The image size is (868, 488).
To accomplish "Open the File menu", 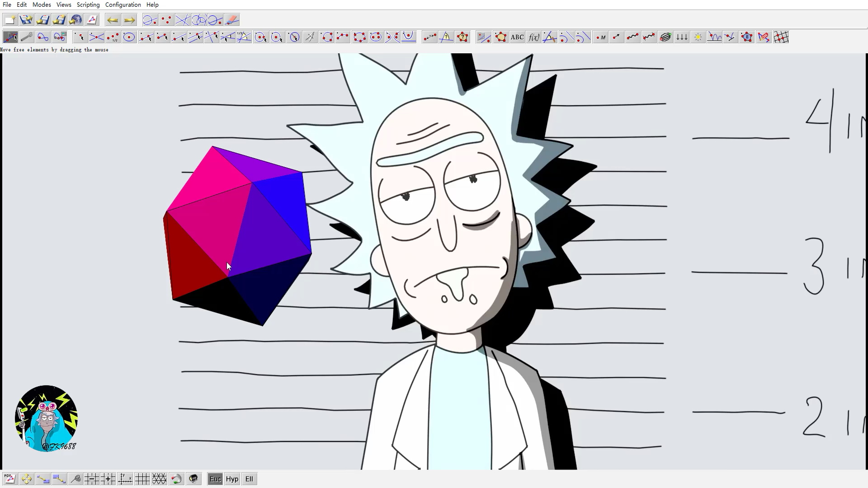I will pyautogui.click(x=7, y=5).
